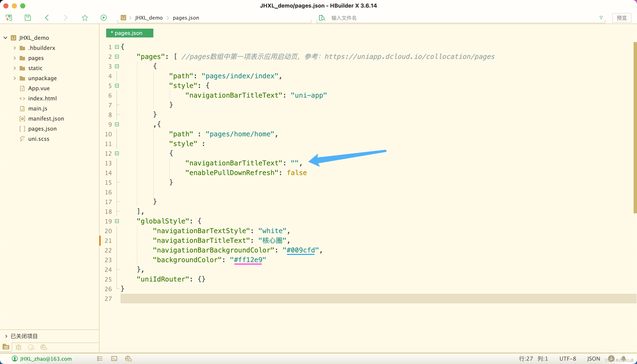Click line number 27 in the gutter

click(108, 299)
